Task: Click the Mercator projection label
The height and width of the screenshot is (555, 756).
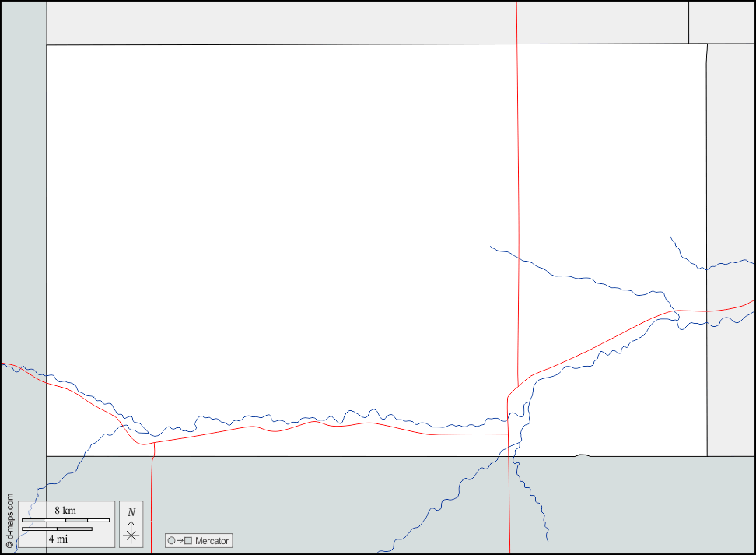Action: pyautogui.click(x=212, y=541)
